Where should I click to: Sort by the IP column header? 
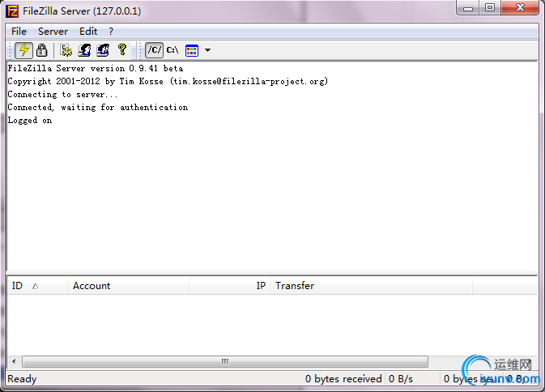[229, 286]
